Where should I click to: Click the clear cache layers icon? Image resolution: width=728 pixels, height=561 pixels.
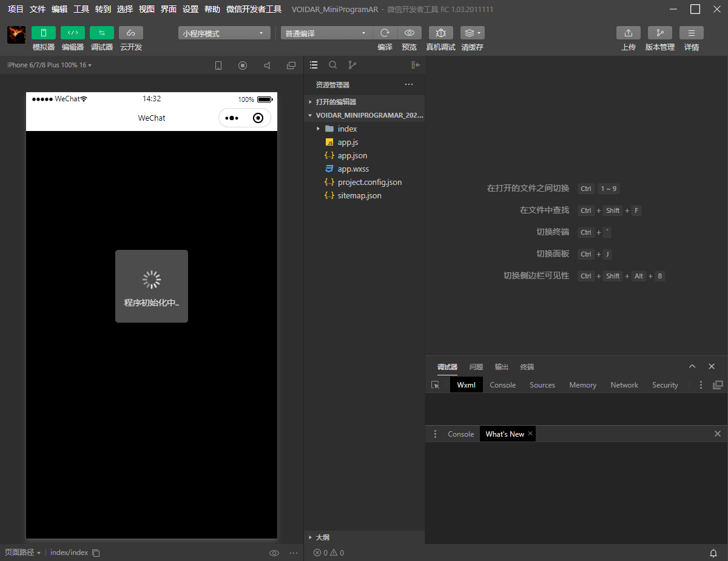[x=472, y=33]
